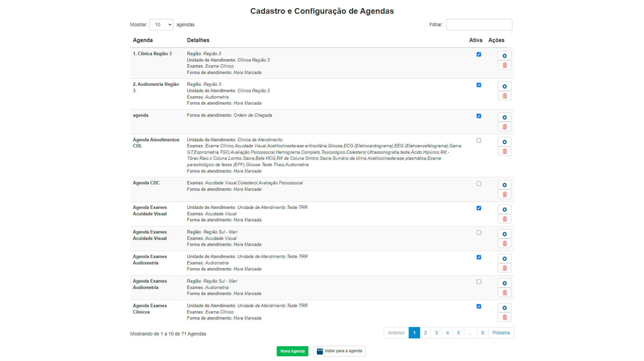Click the Filtrar text input field
Screen dimensions: 644x361
479,25
